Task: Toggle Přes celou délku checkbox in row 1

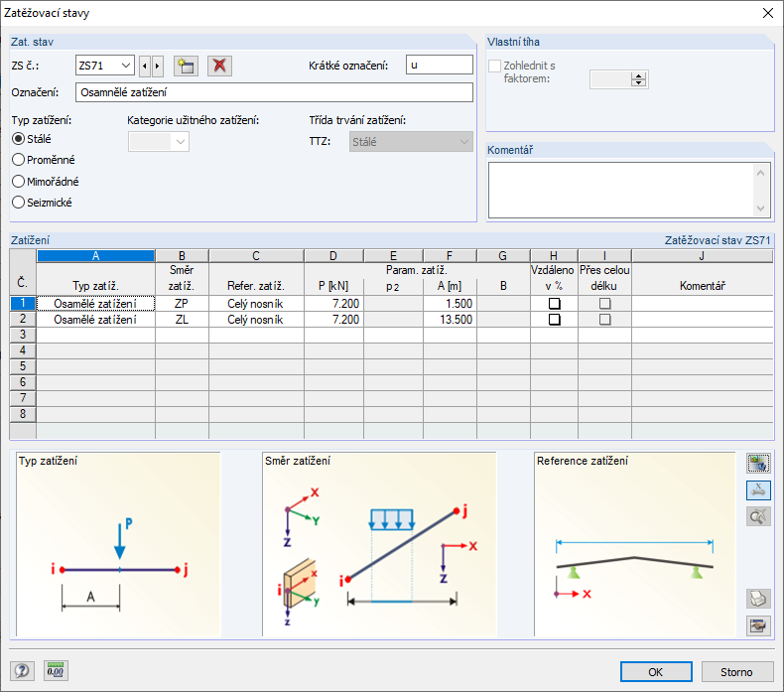Action: [604, 303]
